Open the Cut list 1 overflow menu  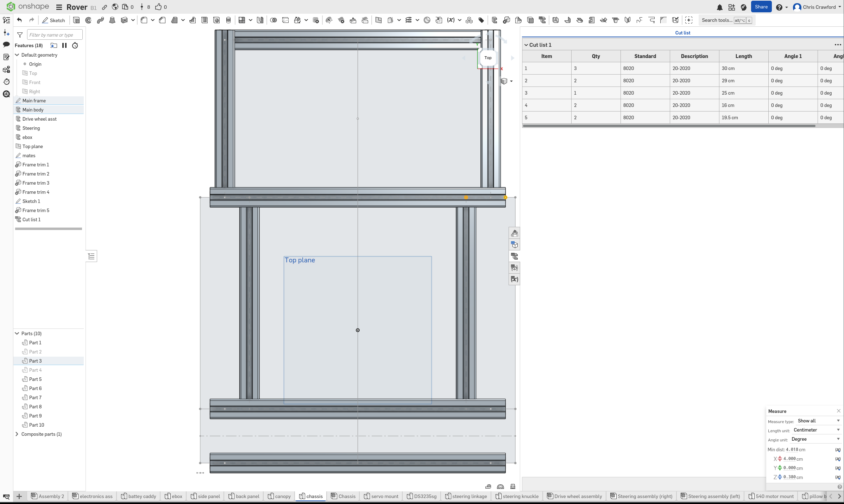pyautogui.click(x=838, y=45)
